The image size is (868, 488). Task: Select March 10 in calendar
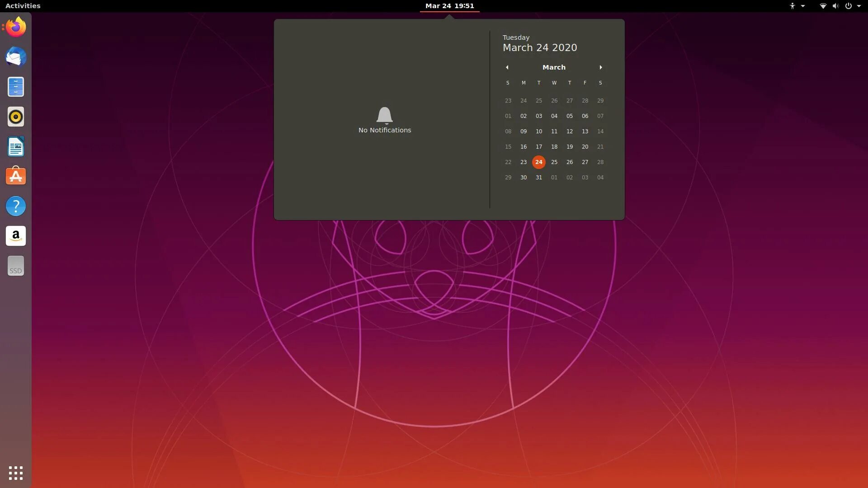pos(538,131)
